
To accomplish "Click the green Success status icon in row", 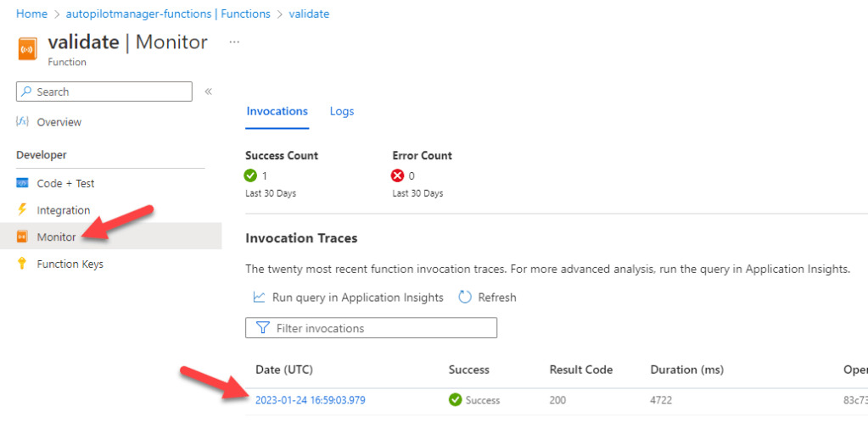I will [455, 400].
